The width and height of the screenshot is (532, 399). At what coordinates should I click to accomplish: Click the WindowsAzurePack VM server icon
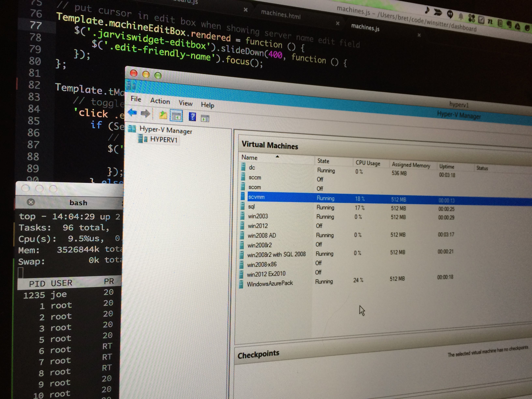click(241, 284)
